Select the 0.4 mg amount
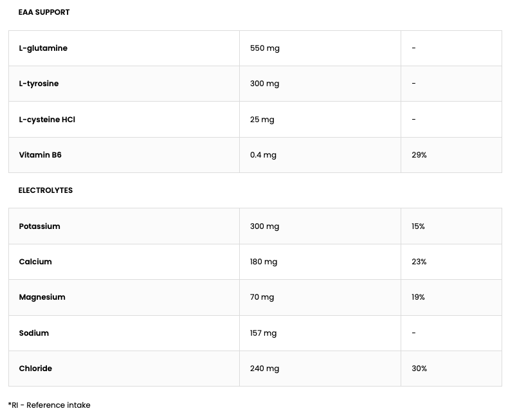Viewport: 508px width, 420px height. [263, 155]
